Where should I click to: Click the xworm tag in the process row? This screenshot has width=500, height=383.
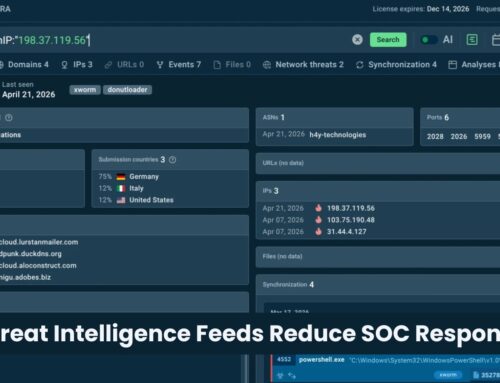pos(448,375)
